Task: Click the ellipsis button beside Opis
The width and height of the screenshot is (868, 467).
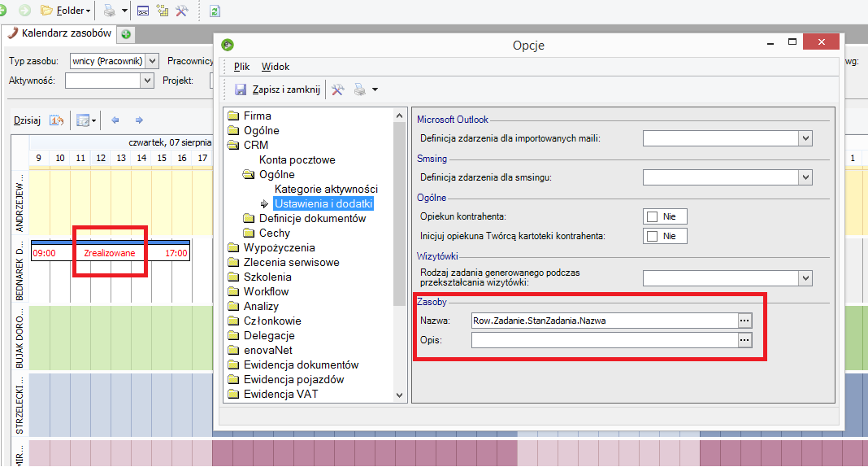Action: click(745, 340)
